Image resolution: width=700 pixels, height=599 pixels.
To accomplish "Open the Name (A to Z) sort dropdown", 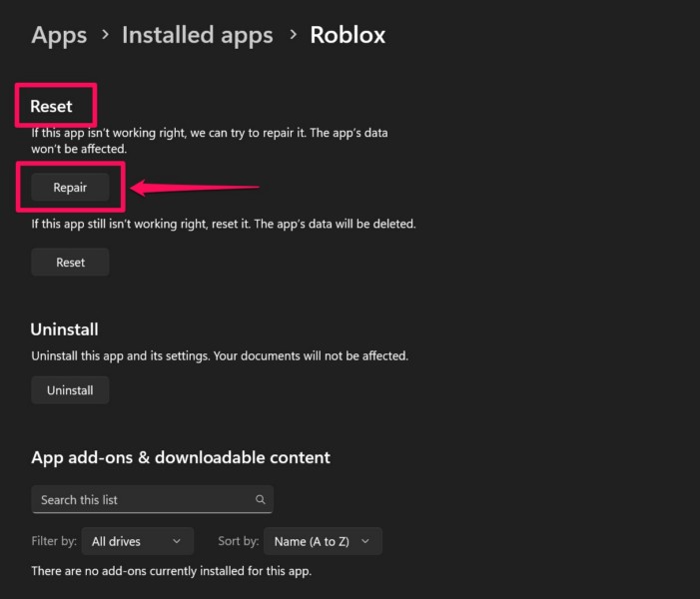I will (x=323, y=541).
